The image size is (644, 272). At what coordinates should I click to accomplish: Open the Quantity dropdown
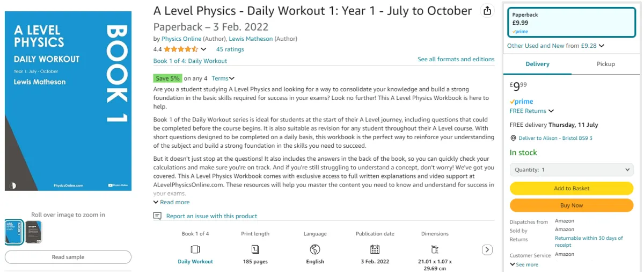572,169
